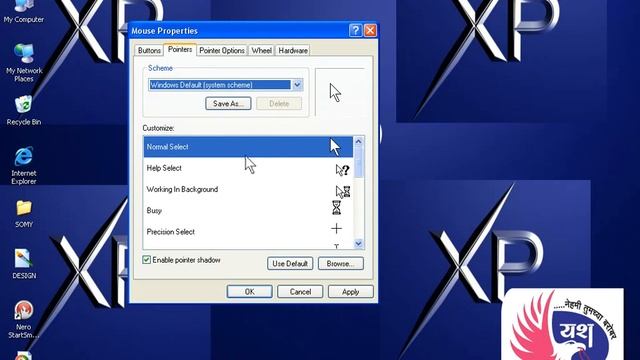Open the Pointer Options tab
640x360 pixels.
[x=222, y=51]
